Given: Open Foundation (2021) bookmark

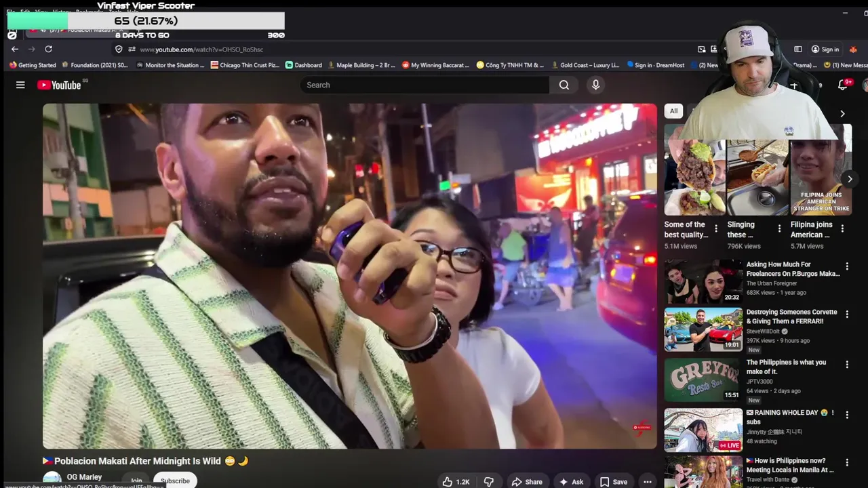Looking at the screenshot, I should tap(94, 65).
